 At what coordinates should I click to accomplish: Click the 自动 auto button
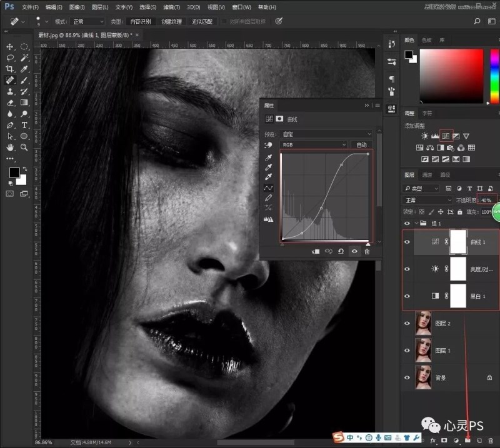(x=362, y=145)
